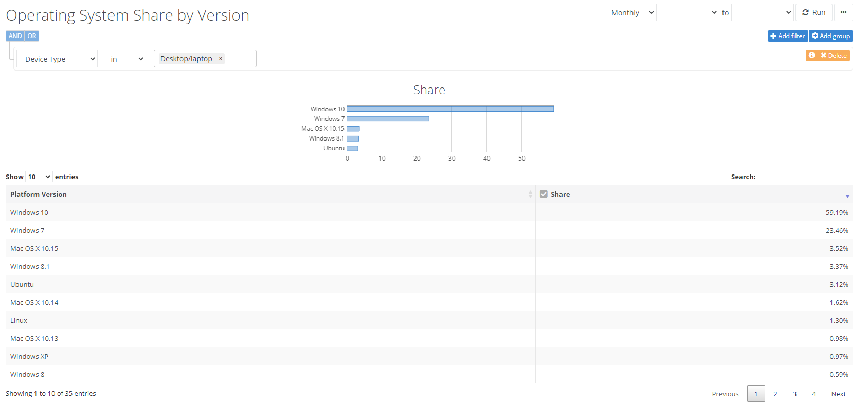Open the Monthly interval dropdown
This screenshot has height=403, width=868.
(629, 12)
